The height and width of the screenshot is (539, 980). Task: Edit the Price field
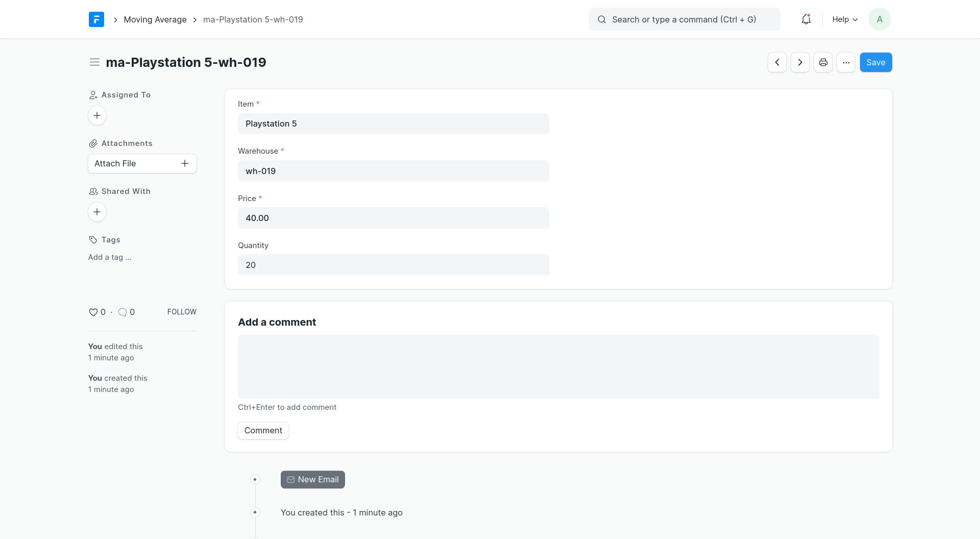394,218
